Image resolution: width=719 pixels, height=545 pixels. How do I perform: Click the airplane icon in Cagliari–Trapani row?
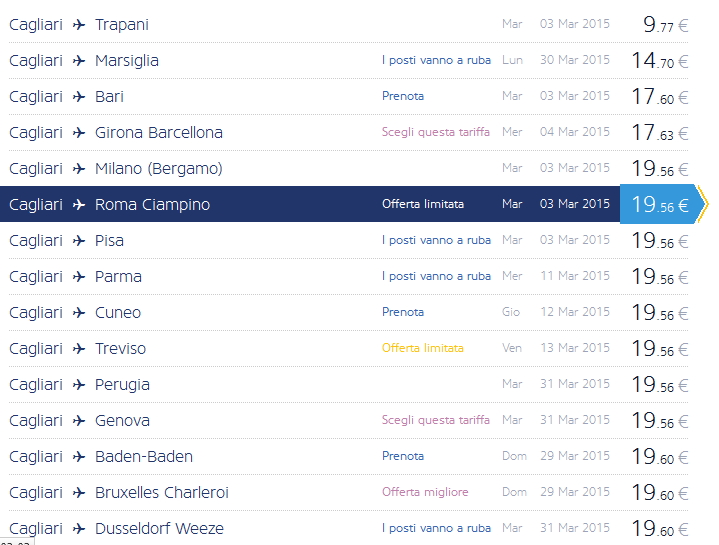79,25
